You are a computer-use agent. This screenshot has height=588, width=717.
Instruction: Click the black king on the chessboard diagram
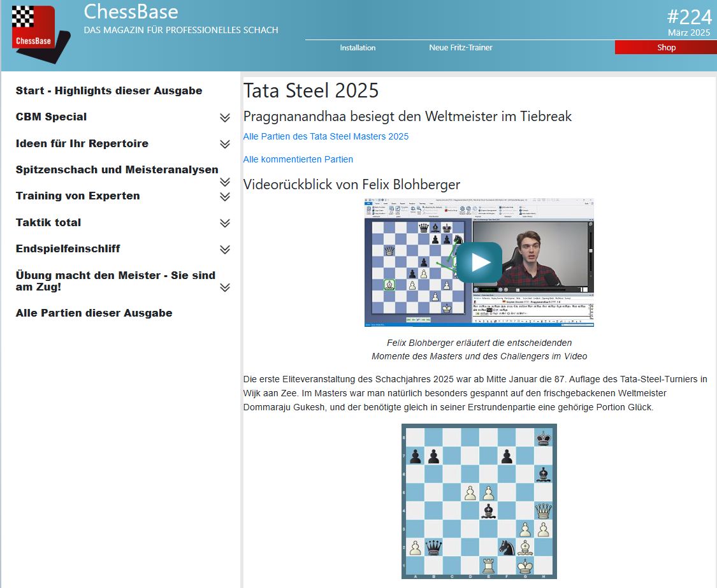pos(543,438)
